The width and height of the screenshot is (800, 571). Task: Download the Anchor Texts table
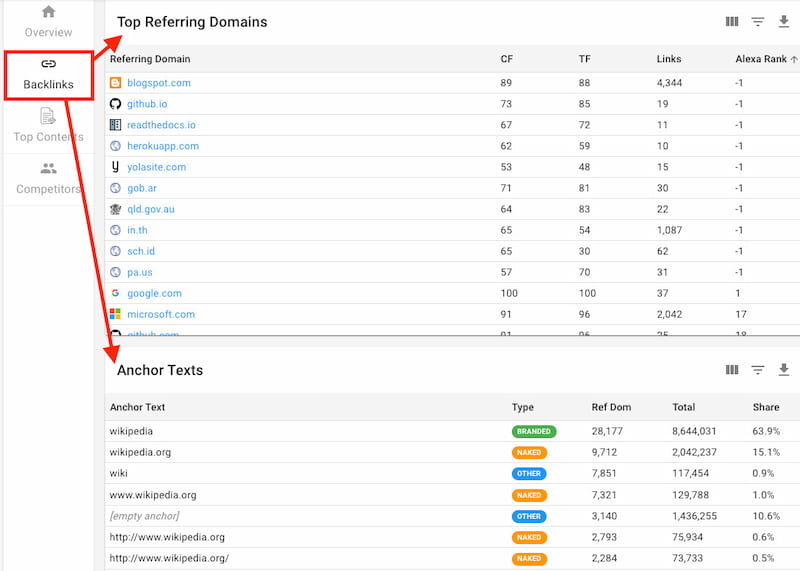click(x=784, y=369)
